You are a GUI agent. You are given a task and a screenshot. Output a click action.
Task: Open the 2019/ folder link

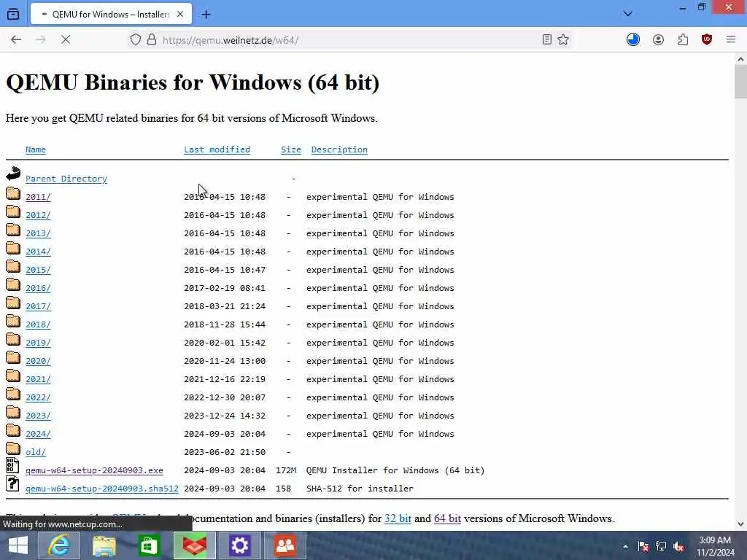coord(38,343)
